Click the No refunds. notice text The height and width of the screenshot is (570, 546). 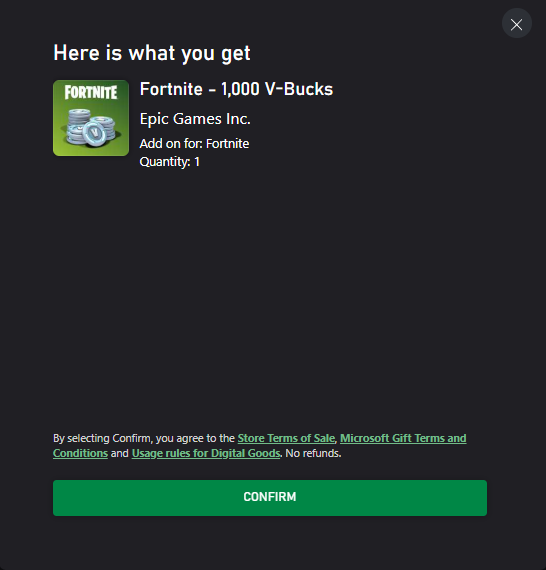(313, 453)
